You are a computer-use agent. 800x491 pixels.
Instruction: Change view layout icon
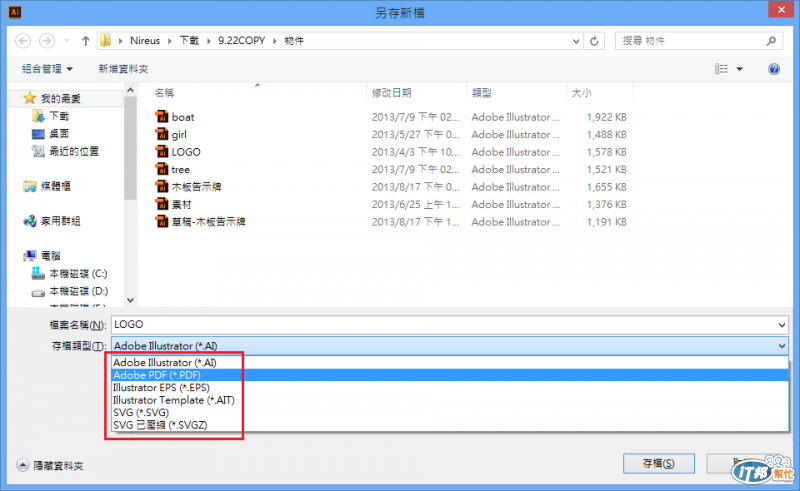721,69
